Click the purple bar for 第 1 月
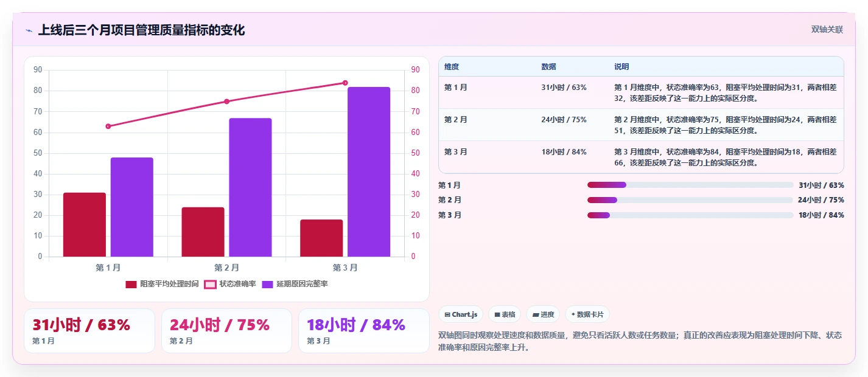 [132, 207]
